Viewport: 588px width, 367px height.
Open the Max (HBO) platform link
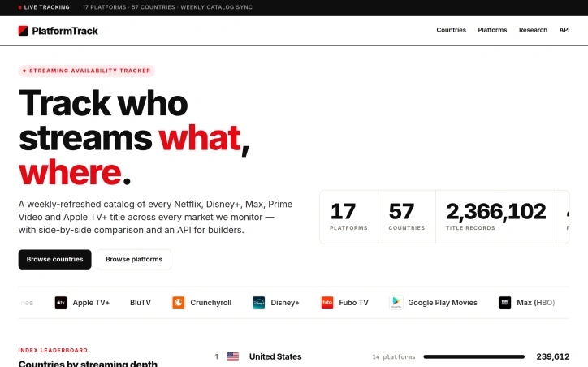tap(527, 303)
